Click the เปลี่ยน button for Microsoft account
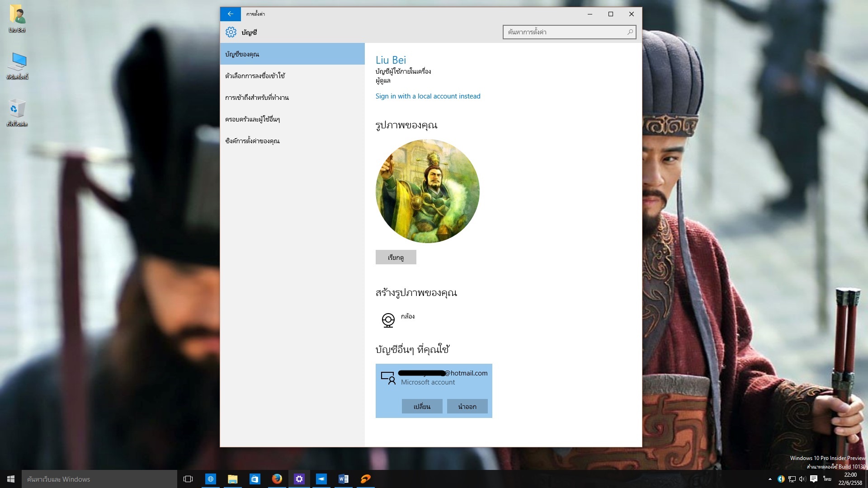The image size is (868, 488). (x=422, y=406)
